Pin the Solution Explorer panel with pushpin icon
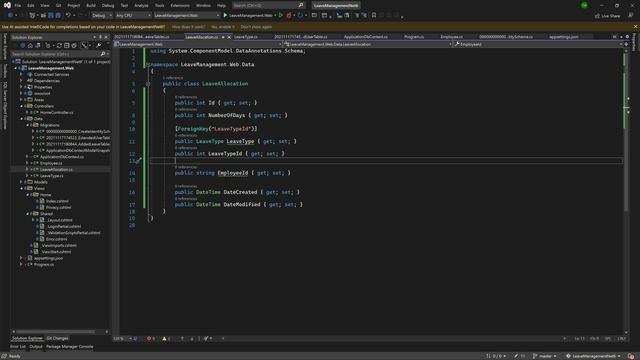Screen dimensions: 640x360 click(x=100, y=37)
